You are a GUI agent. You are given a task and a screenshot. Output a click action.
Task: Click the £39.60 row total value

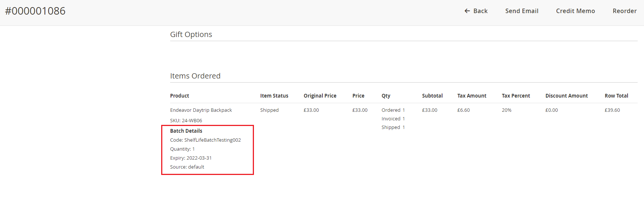pyautogui.click(x=612, y=110)
